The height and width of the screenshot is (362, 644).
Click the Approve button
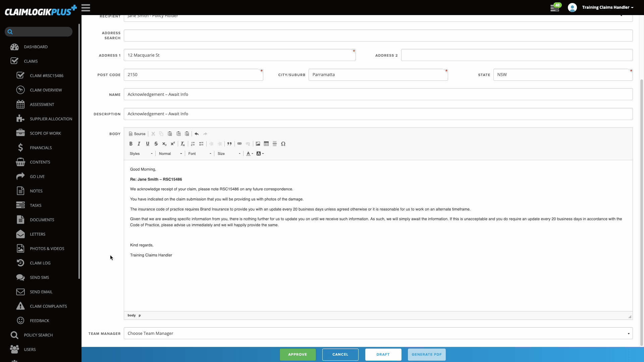click(298, 355)
